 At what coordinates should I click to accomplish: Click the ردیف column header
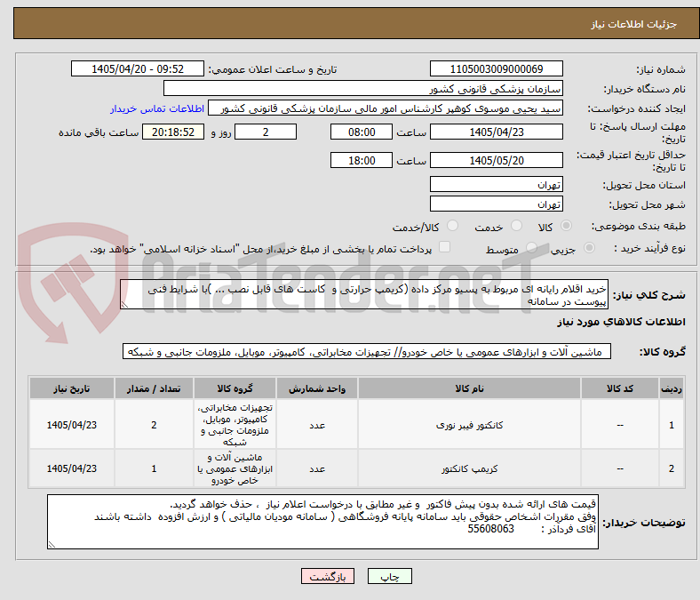[671, 388]
